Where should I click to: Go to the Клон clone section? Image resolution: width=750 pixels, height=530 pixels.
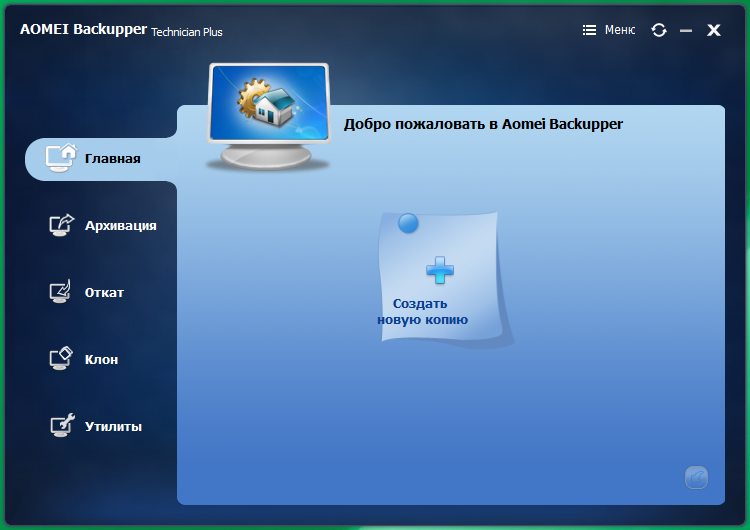click(x=84, y=359)
